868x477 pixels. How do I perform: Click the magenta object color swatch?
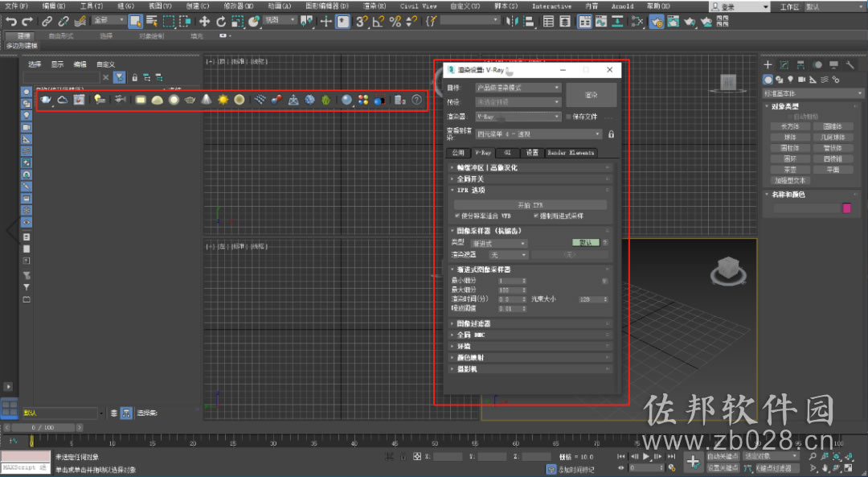pyautogui.click(x=846, y=208)
